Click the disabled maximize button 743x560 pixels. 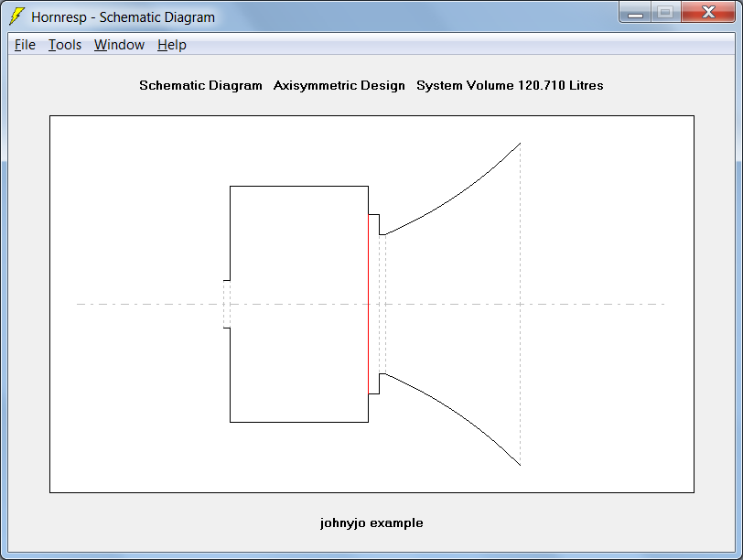click(666, 12)
